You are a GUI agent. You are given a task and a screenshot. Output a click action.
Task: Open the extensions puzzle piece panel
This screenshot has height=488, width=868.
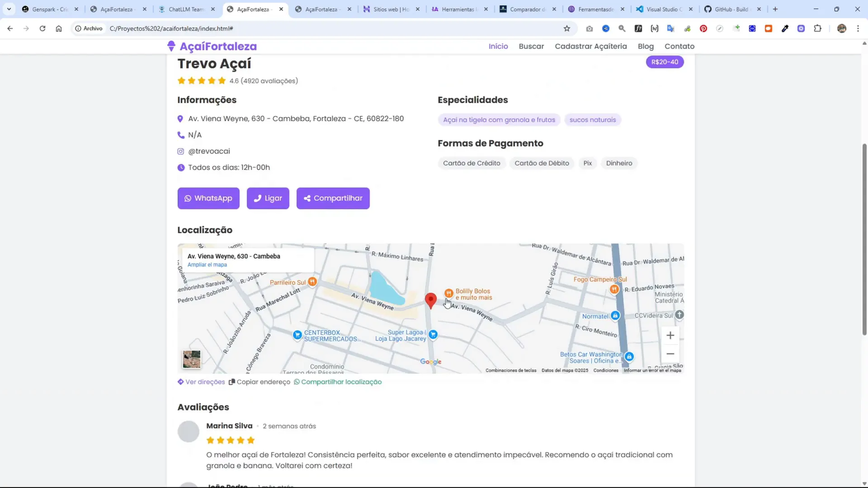(818, 28)
